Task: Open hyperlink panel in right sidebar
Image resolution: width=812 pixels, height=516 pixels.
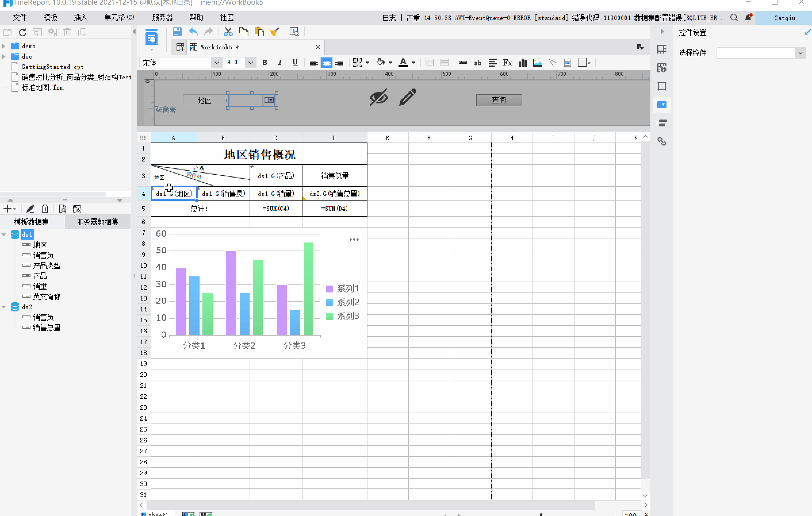Action: 662,141
